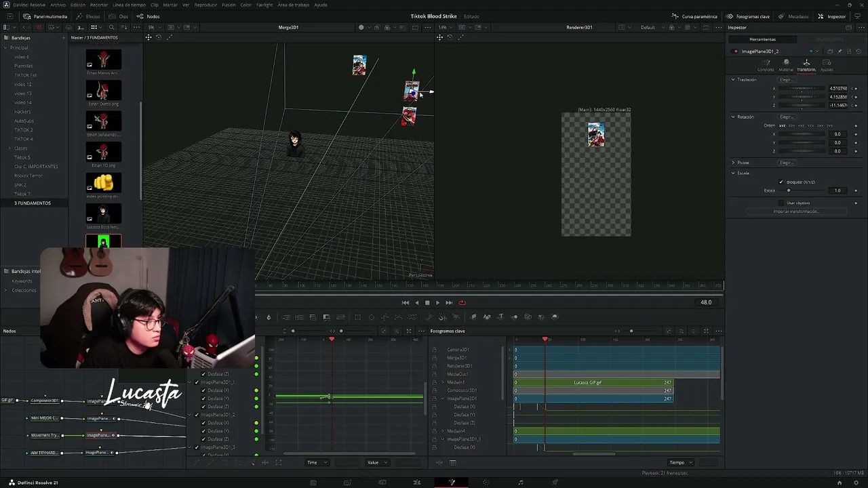Select the index-pointing media thumbnail
The width and height of the screenshot is (868, 488).
click(103, 182)
